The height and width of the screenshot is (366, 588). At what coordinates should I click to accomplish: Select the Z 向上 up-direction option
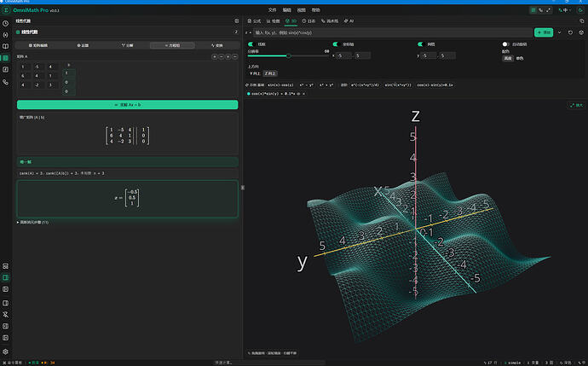pyautogui.click(x=269, y=73)
